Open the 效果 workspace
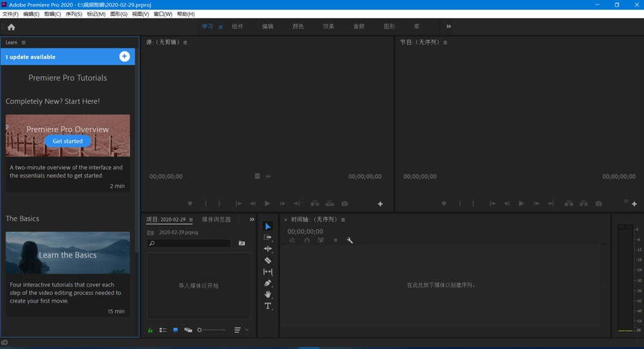Screen dimensions: 644x349 pyautogui.click(x=328, y=26)
